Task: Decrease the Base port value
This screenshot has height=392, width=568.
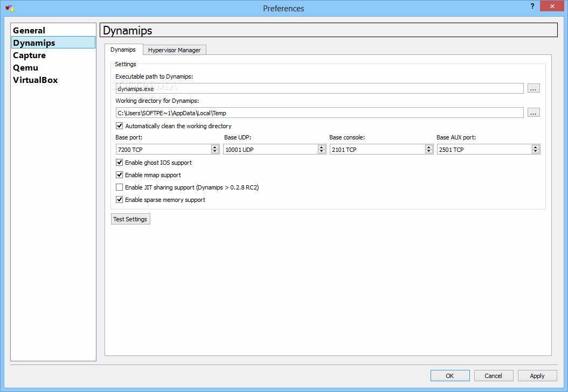Action: click(x=215, y=152)
